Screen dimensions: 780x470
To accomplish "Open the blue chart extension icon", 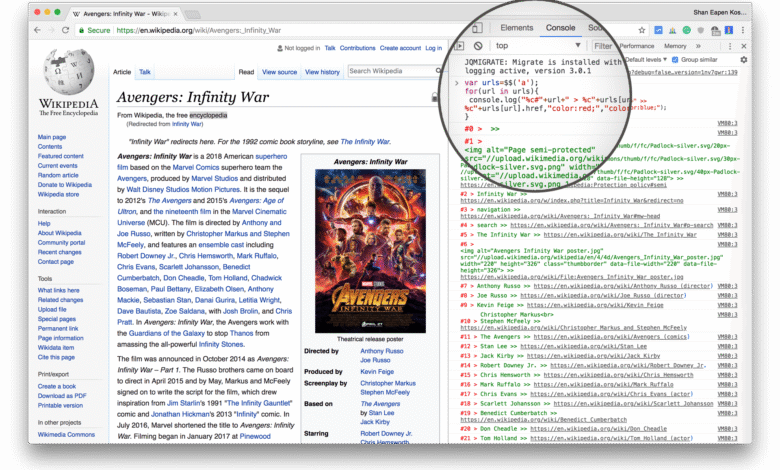I will point(658,30).
